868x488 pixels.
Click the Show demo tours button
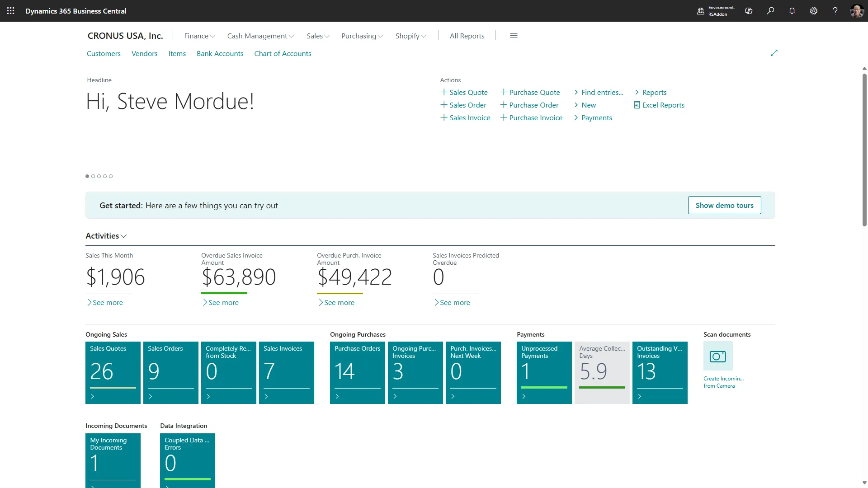pyautogui.click(x=724, y=205)
